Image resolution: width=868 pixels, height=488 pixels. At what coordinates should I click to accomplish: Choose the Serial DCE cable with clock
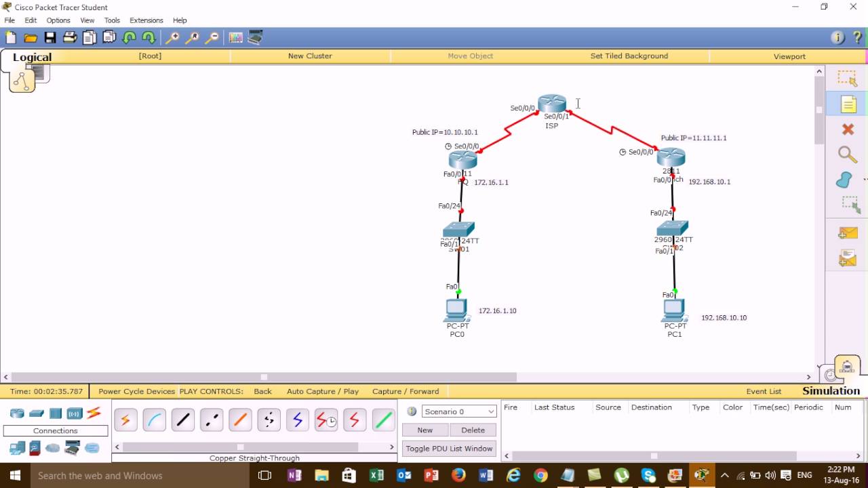[326, 420]
